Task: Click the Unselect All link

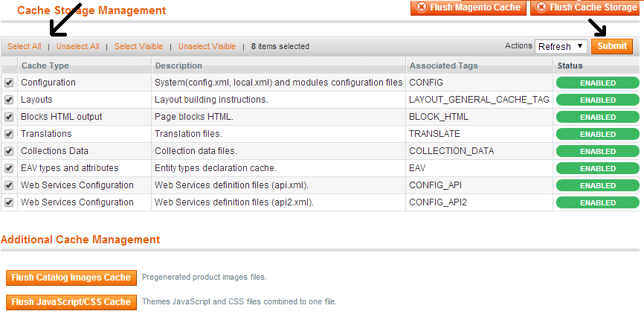Action: pos(77,46)
